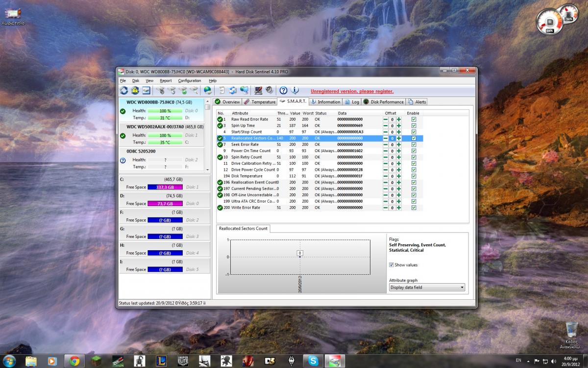
Task: Select the WDC WD5002AALX-00J37A0 disk entry
Action: [x=161, y=134]
